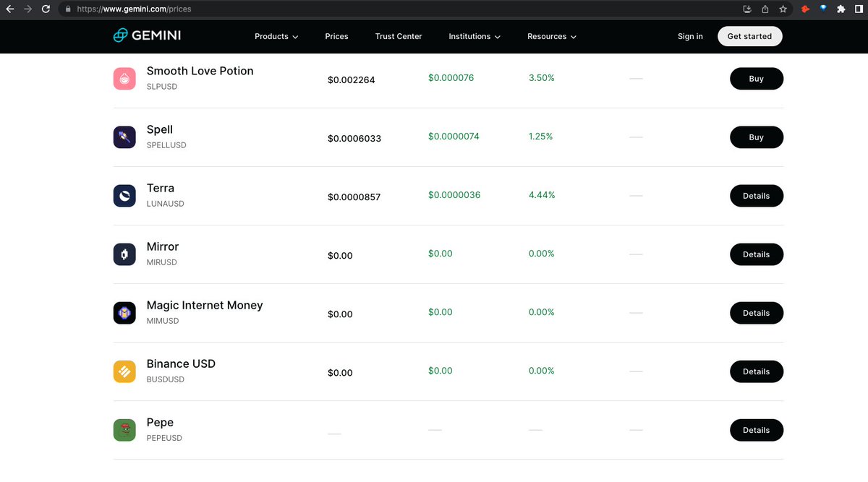Screen dimensions: 868x482
Task: Click the $0.0000074 change amount
Action: [454, 136]
